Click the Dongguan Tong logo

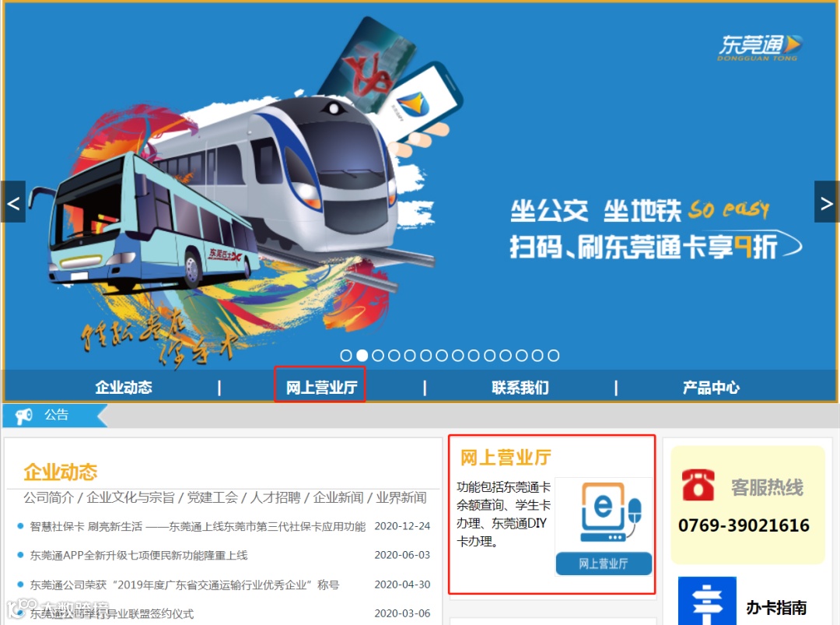point(760,47)
